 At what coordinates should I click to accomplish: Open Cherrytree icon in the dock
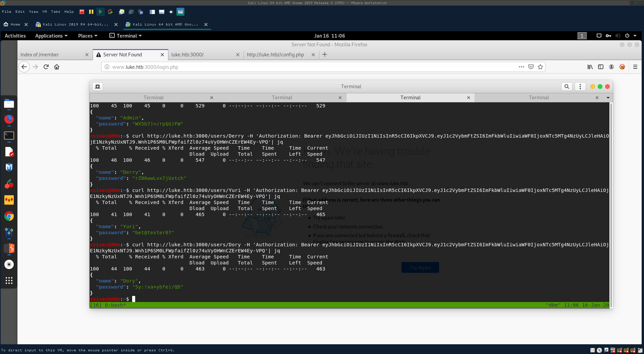click(9, 184)
